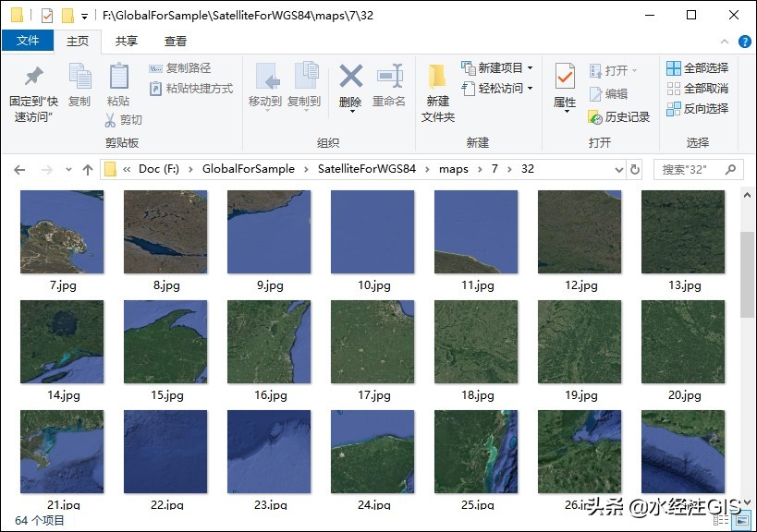Screen dimensions: 757x532
Task: Open the 22.jpg thumbnail
Action: (x=165, y=451)
